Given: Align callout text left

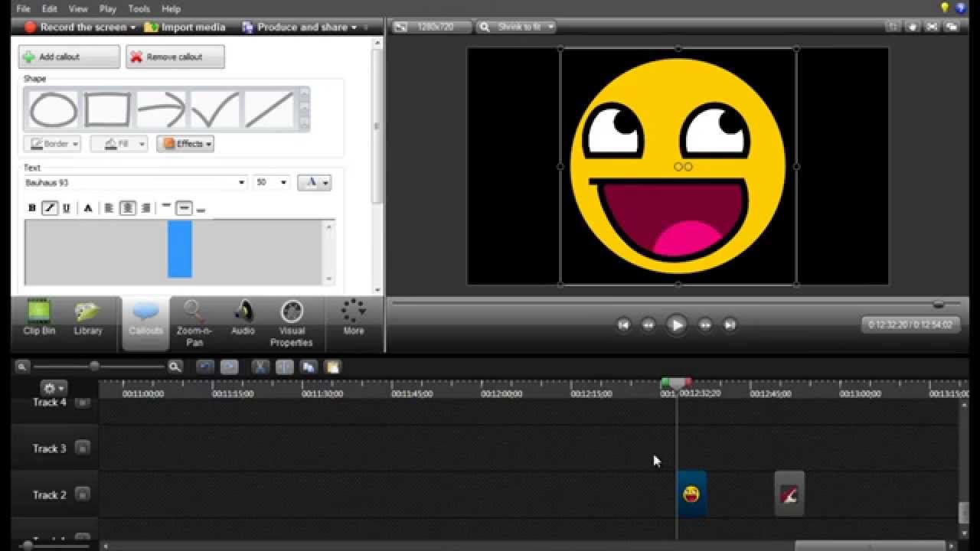Looking at the screenshot, I should coord(109,208).
